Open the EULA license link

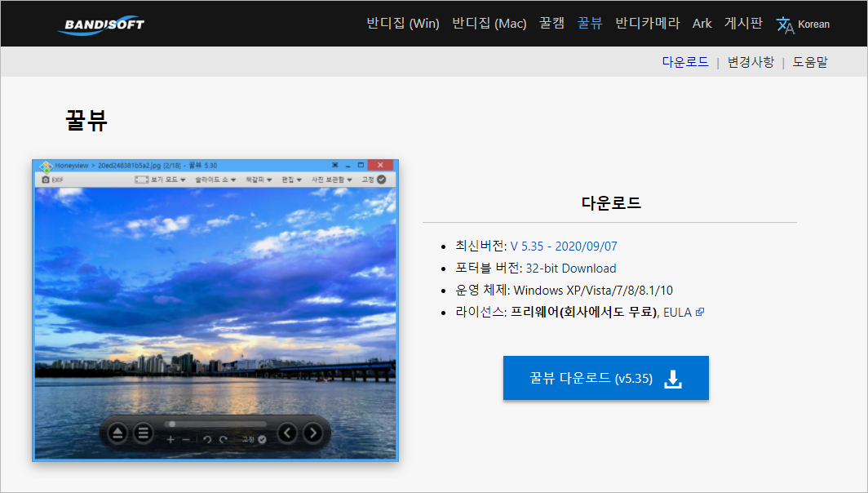678,313
